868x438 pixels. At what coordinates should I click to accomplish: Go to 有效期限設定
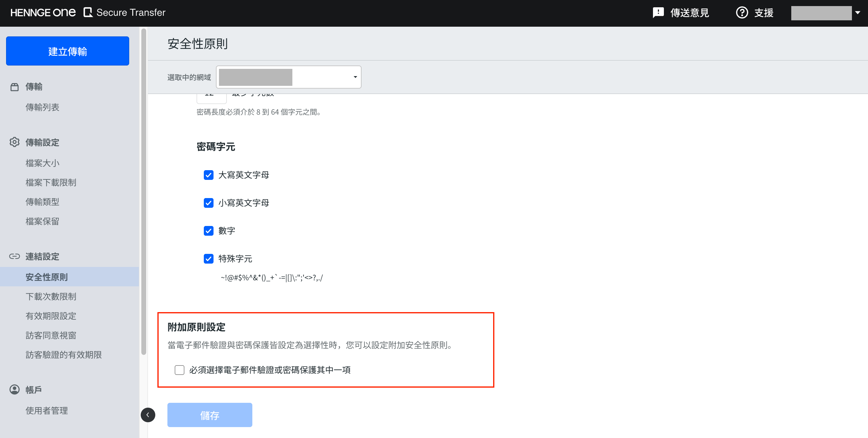point(51,316)
